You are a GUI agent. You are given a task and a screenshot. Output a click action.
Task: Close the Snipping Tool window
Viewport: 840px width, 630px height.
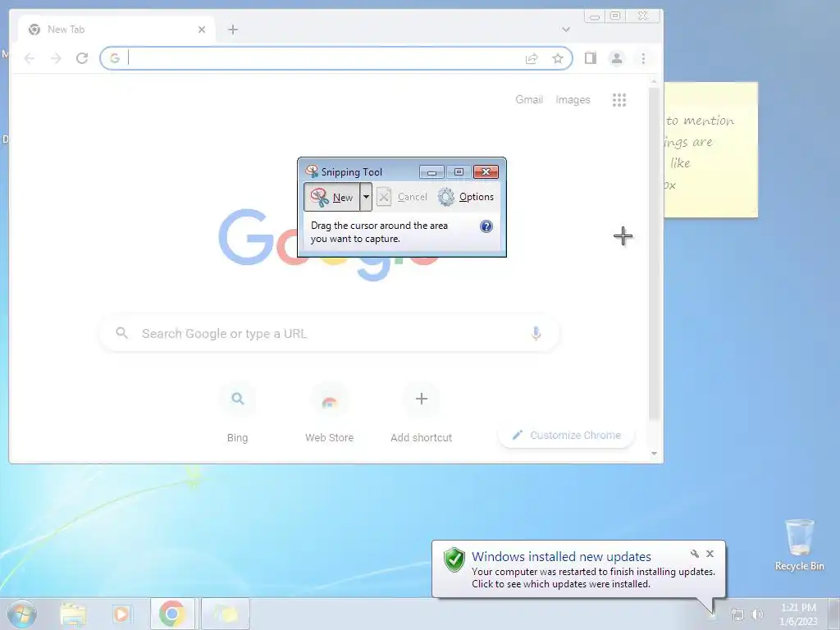pos(486,172)
